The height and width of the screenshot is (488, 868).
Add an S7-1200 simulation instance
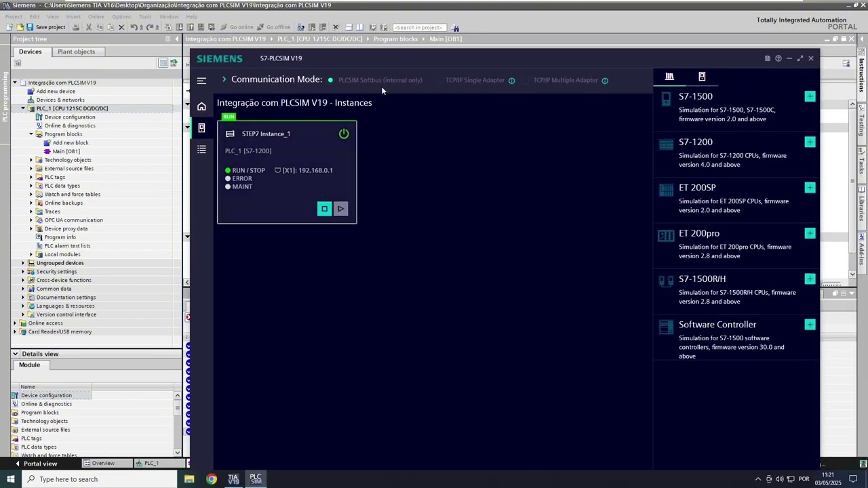[810, 142]
